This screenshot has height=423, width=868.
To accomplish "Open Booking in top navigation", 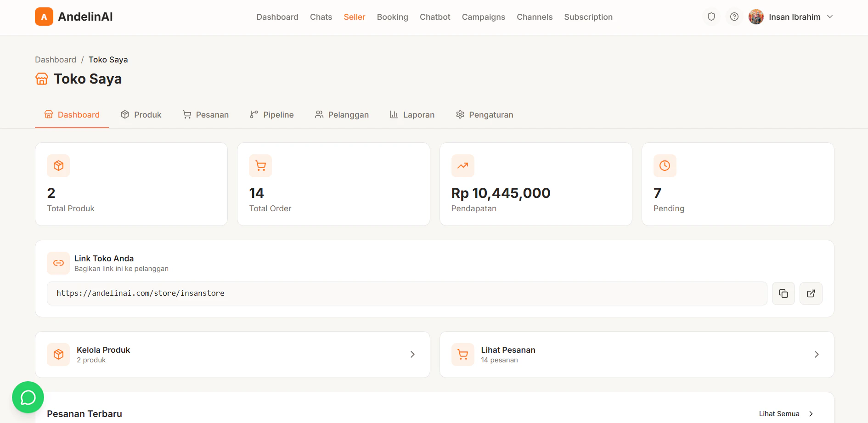I will [393, 17].
